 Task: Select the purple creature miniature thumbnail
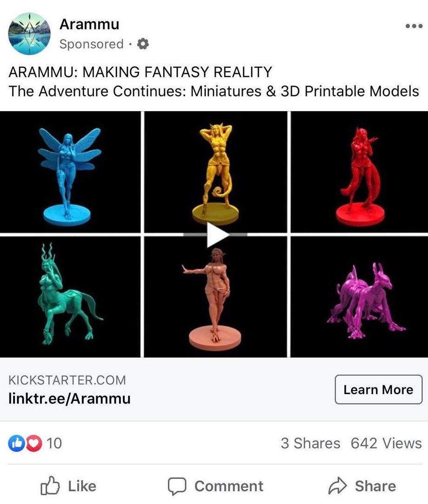tap(359, 297)
